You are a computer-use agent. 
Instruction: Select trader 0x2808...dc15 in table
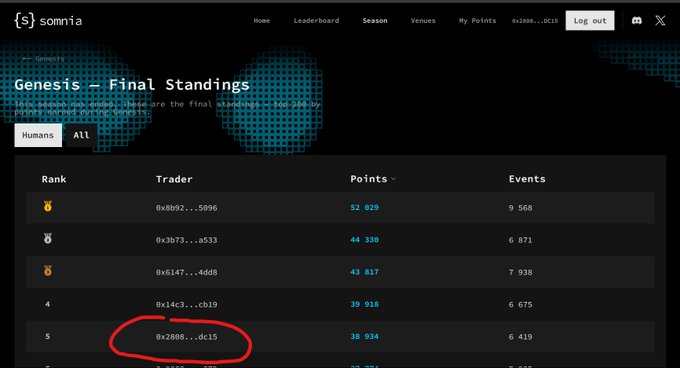pyautogui.click(x=186, y=337)
